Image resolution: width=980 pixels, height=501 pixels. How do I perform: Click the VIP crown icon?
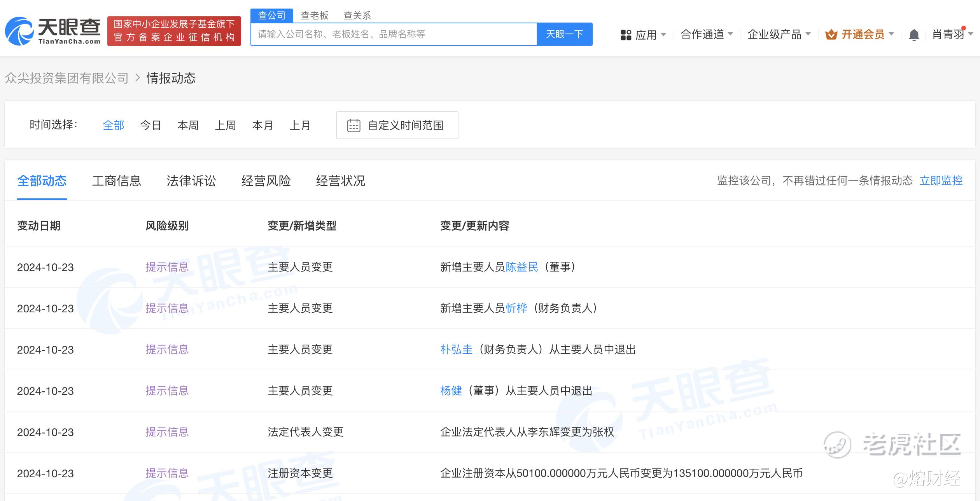click(831, 35)
